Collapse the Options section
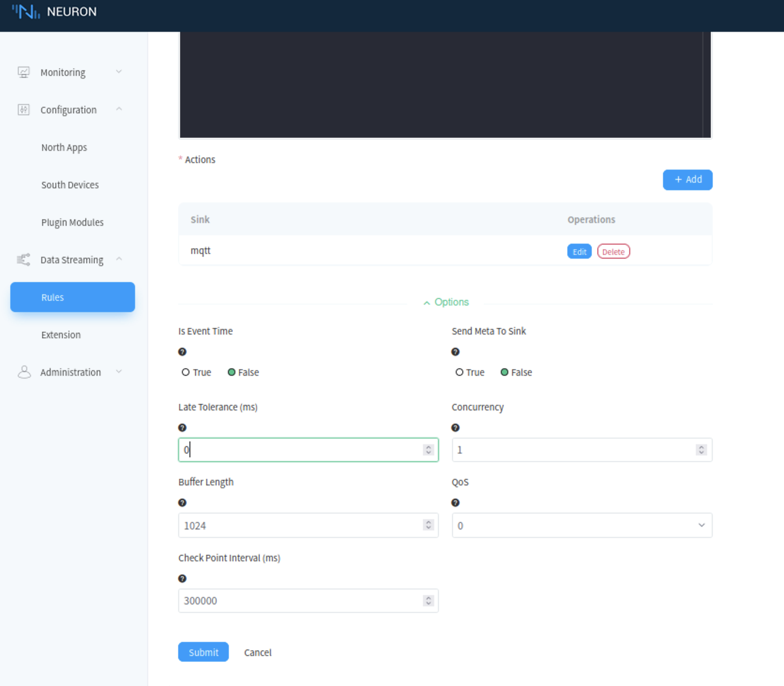784x686 pixels. [x=446, y=302]
